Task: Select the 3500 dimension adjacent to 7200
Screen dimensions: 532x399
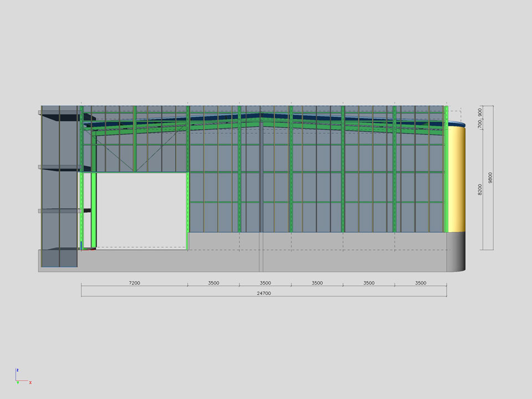Action: (x=213, y=283)
